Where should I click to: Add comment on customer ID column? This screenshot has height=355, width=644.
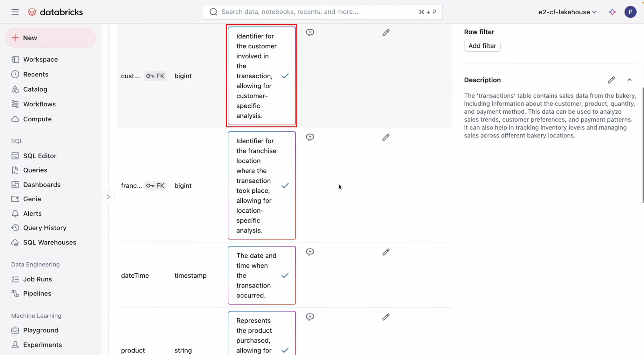[x=310, y=32]
